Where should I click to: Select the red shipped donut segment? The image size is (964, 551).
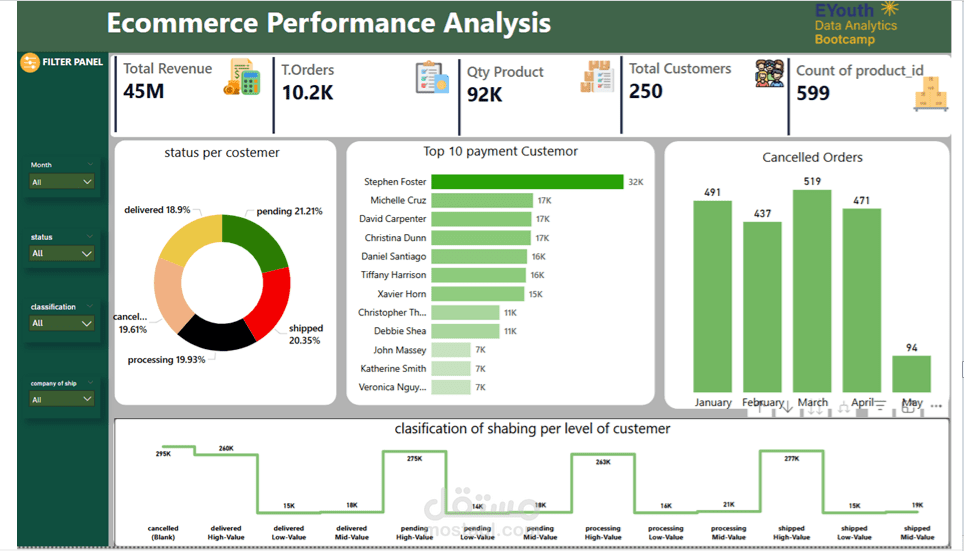pyautogui.click(x=272, y=303)
